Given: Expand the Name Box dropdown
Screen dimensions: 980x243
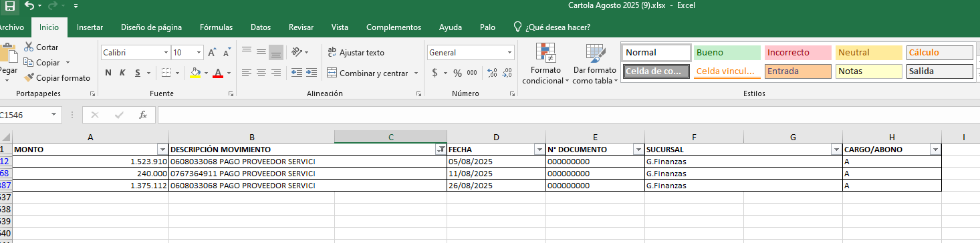Looking at the screenshot, I should pos(53,115).
